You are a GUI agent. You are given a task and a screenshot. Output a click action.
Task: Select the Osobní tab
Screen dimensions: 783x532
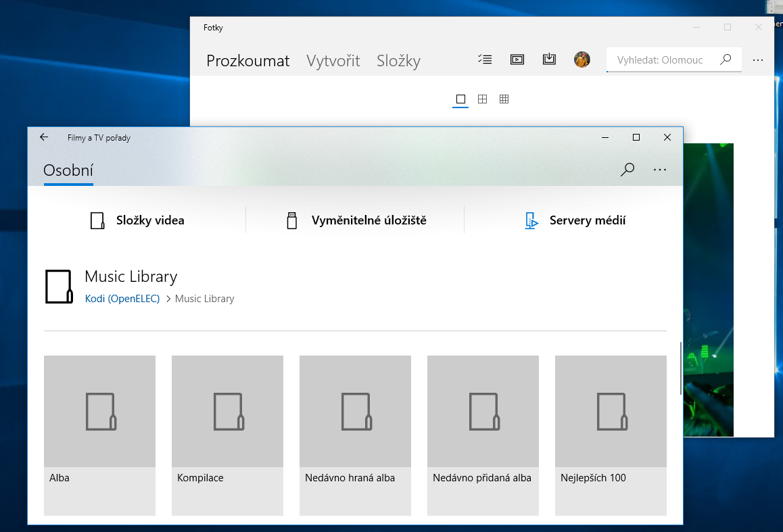tap(68, 170)
